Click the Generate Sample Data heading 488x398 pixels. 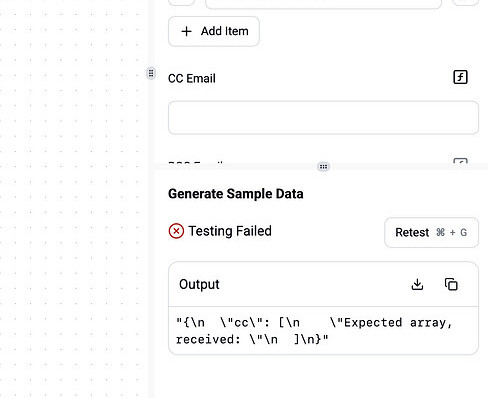(236, 194)
